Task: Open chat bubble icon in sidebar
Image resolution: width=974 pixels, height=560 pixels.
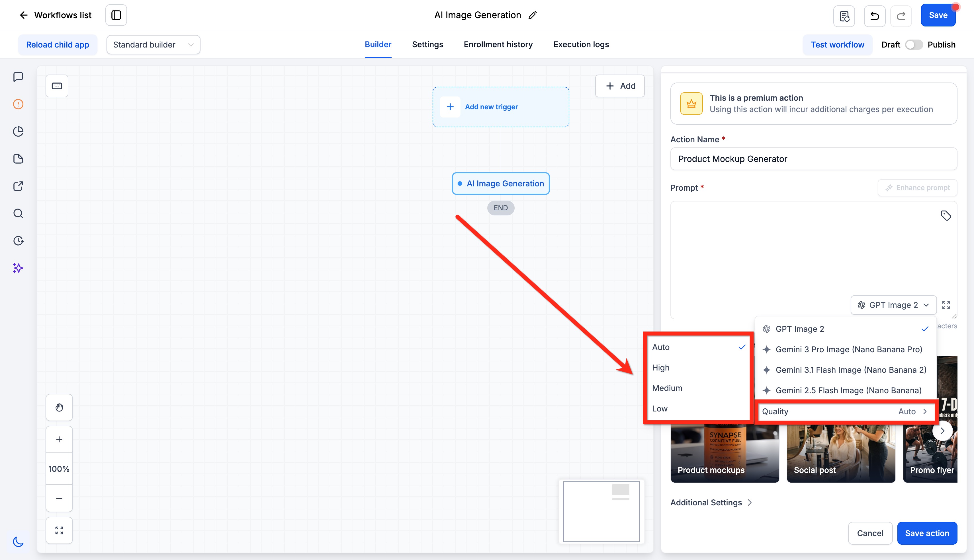Action: 18,77
